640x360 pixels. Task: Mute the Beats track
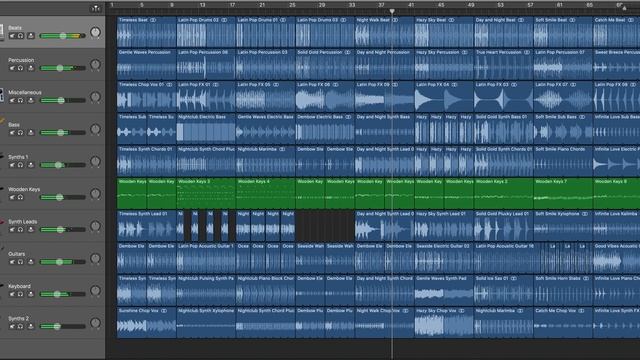point(12,36)
